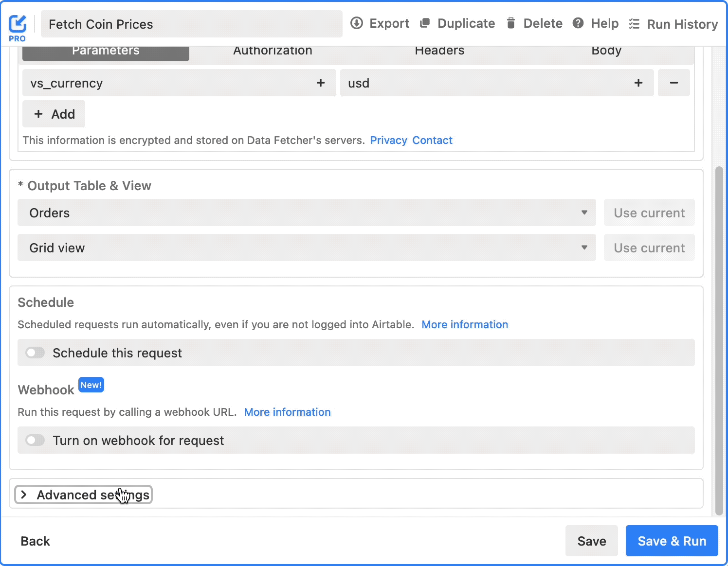Open the Grid view dropdown
Viewport: 728px width, 566px height.
[x=307, y=248]
